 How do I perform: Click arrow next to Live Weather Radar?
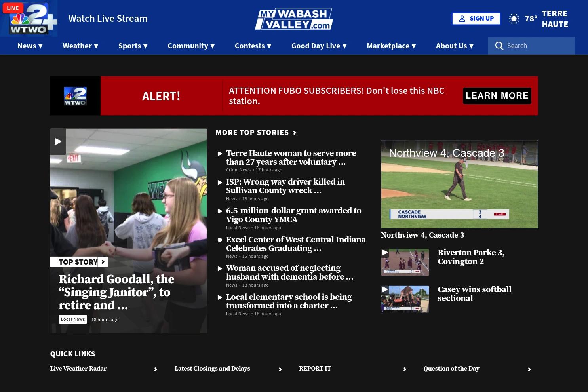[156, 369]
